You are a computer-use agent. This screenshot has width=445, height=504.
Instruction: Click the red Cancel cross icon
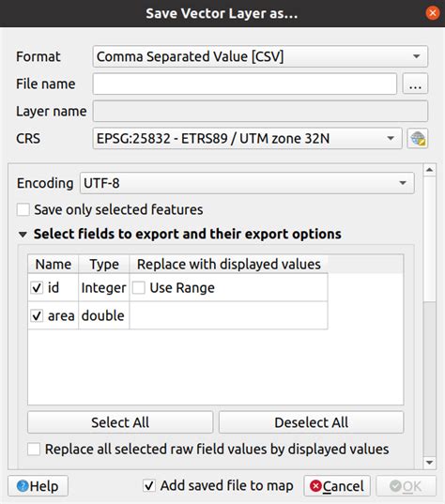pyautogui.click(x=315, y=485)
